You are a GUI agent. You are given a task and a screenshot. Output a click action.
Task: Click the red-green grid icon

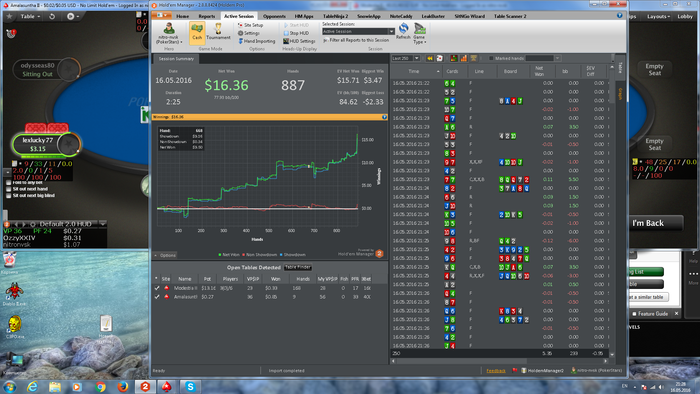(x=454, y=58)
